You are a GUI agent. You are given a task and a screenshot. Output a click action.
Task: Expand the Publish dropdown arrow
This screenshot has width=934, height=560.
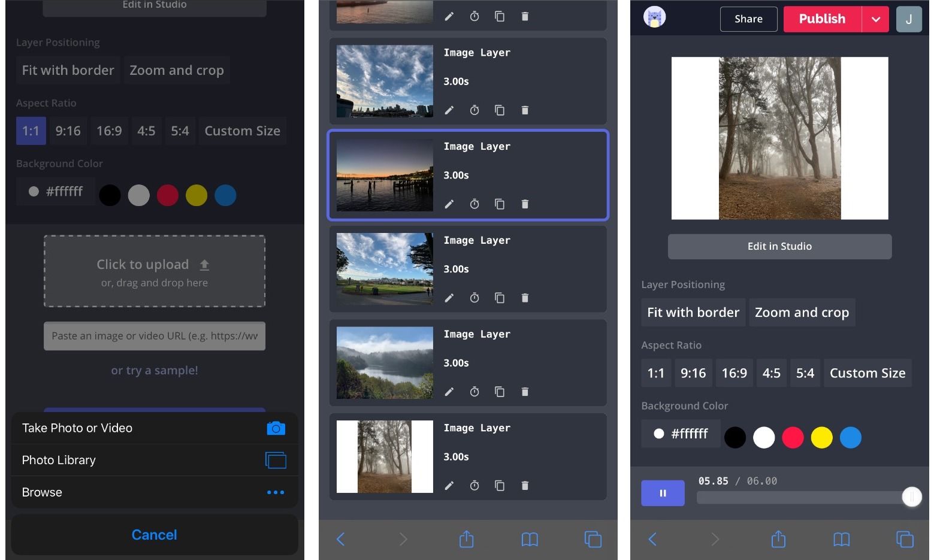point(876,19)
